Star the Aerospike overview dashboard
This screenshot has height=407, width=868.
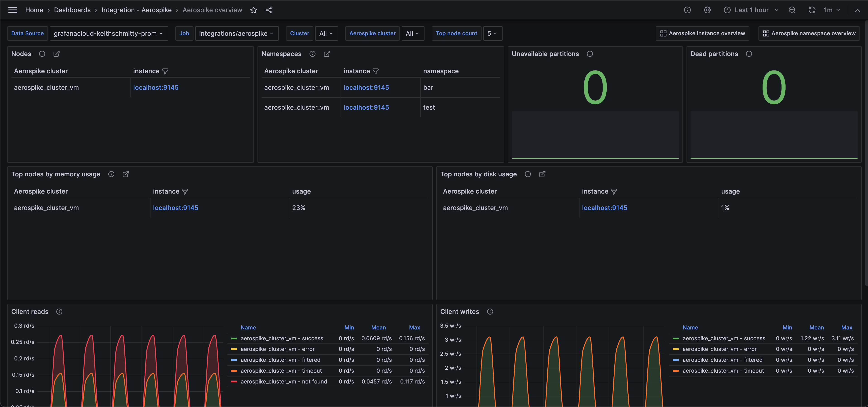[253, 10]
